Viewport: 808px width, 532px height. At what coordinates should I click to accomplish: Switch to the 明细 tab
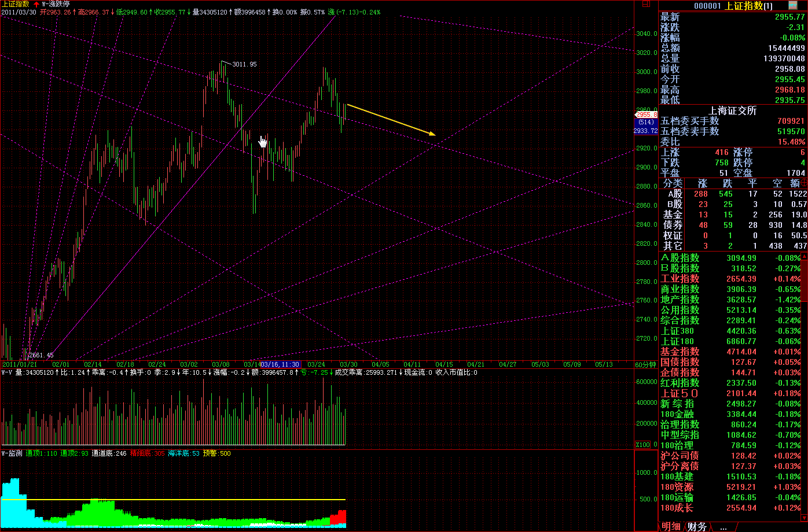tap(671, 526)
